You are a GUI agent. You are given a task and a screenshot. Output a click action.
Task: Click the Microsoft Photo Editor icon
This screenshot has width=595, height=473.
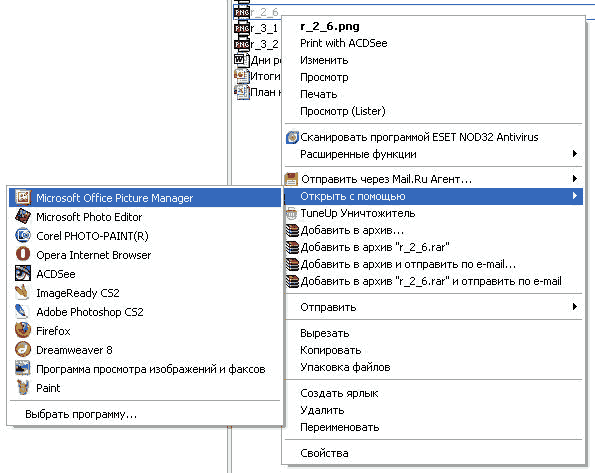(23, 216)
